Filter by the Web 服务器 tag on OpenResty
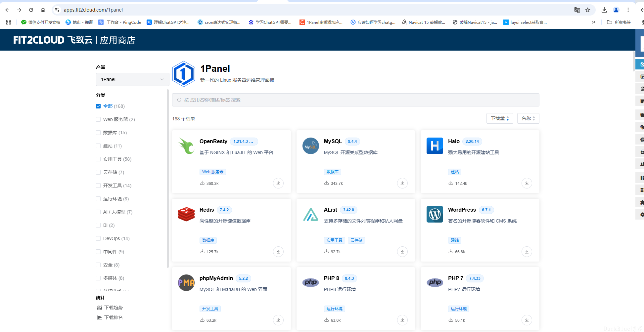 213,172
